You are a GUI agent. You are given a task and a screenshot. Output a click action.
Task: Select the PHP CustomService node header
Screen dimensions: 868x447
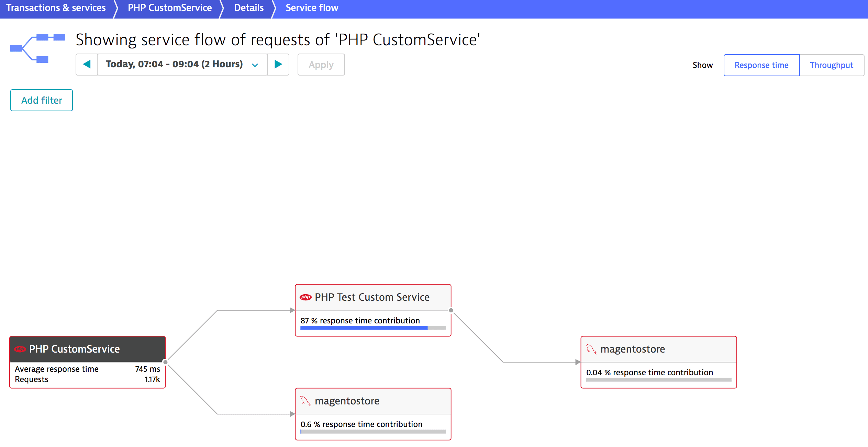click(x=88, y=349)
